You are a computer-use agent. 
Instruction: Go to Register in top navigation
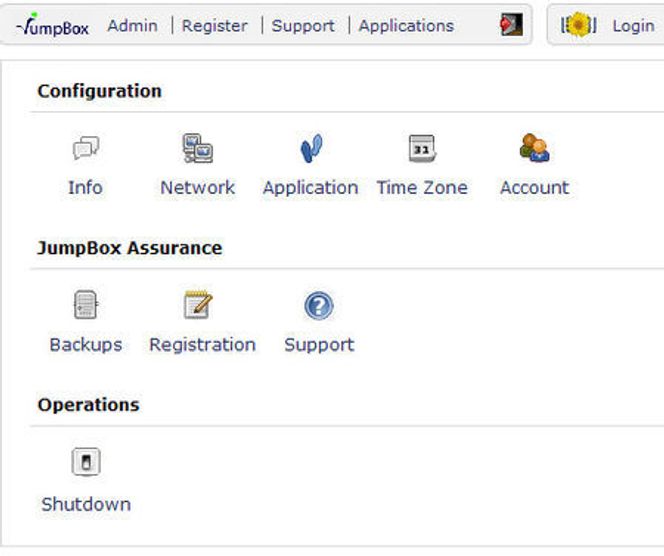[x=215, y=26]
